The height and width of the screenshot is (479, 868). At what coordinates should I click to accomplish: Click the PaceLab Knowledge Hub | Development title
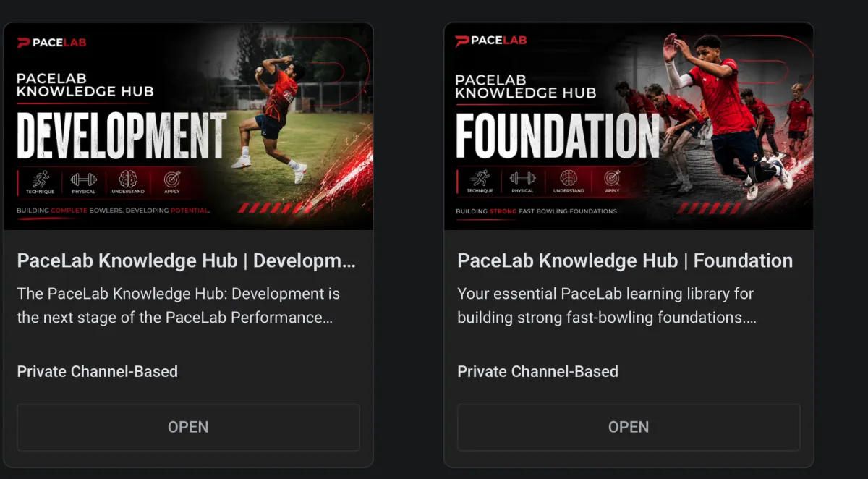[186, 260]
